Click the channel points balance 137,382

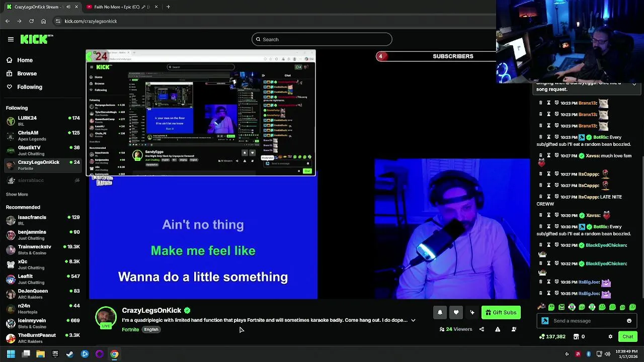(x=552, y=336)
